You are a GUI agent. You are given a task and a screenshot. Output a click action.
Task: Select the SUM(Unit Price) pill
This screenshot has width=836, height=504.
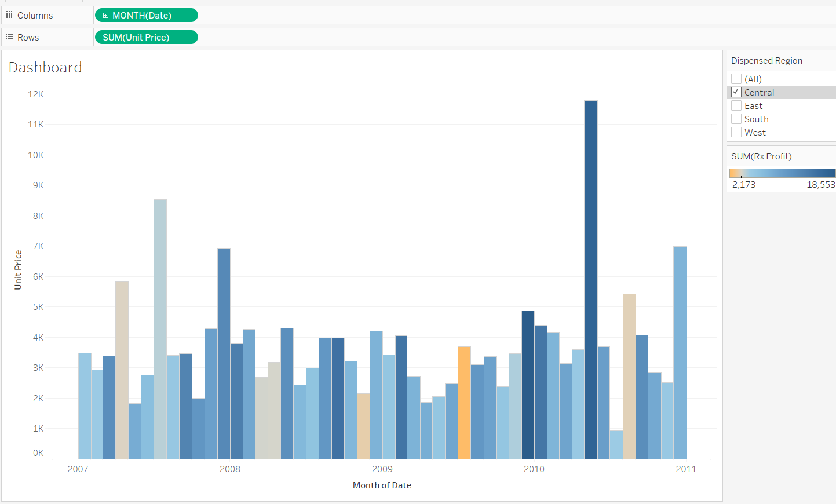146,36
